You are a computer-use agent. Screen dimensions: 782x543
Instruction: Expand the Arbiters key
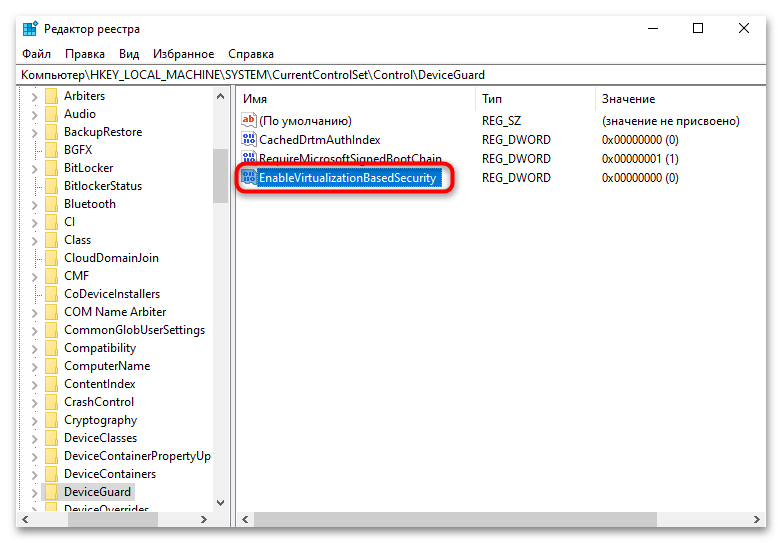34,97
